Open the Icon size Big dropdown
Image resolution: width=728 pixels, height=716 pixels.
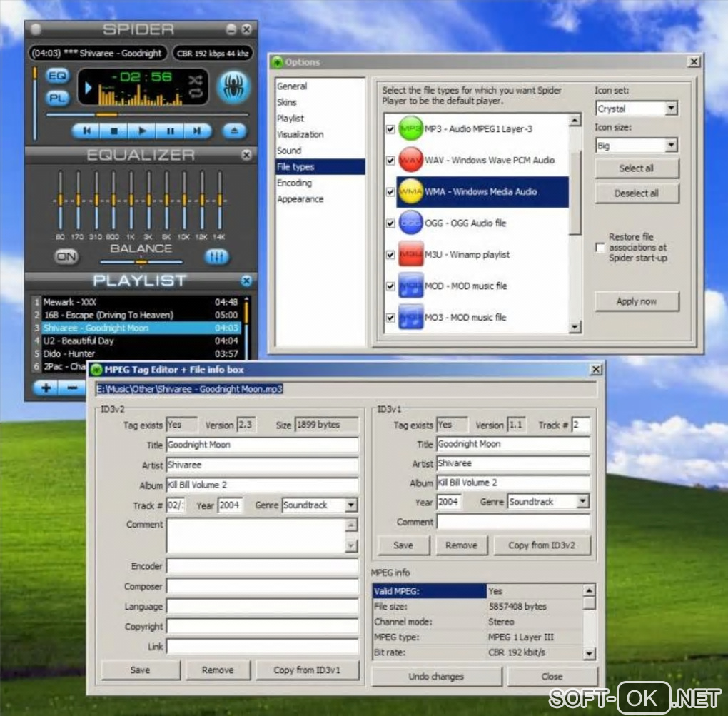pos(671,146)
